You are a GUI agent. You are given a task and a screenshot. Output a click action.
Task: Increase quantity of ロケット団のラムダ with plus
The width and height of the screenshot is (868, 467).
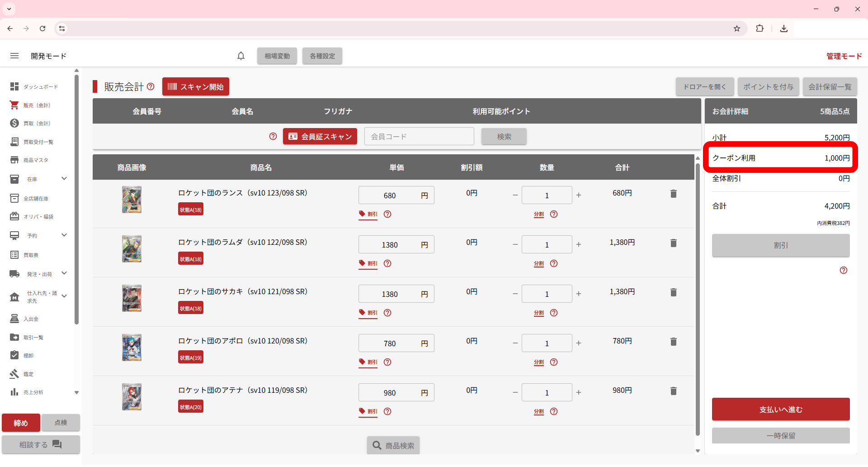point(579,244)
